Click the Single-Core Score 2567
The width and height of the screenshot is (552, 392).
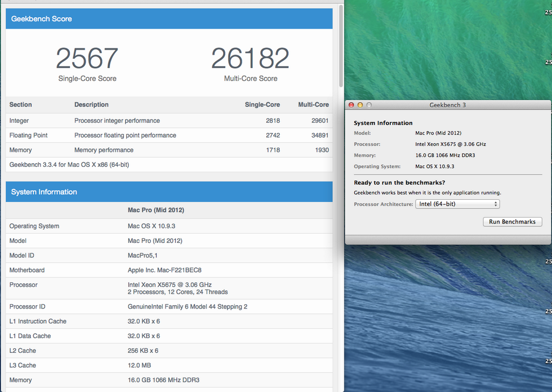(87, 58)
